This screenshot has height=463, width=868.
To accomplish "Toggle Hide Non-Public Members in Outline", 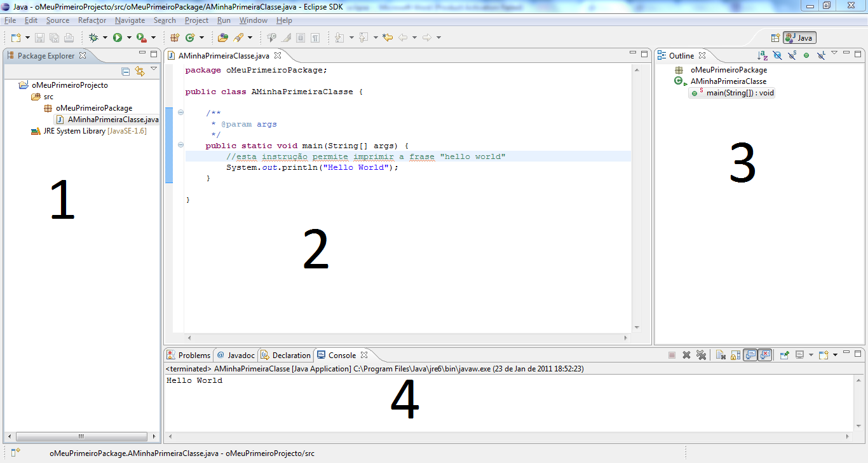I will pyautogui.click(x=806, y=55).
